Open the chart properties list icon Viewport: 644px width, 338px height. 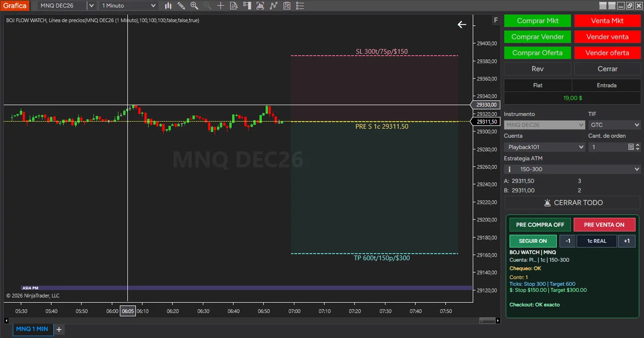pyautogui.click(x=300, y=6)
